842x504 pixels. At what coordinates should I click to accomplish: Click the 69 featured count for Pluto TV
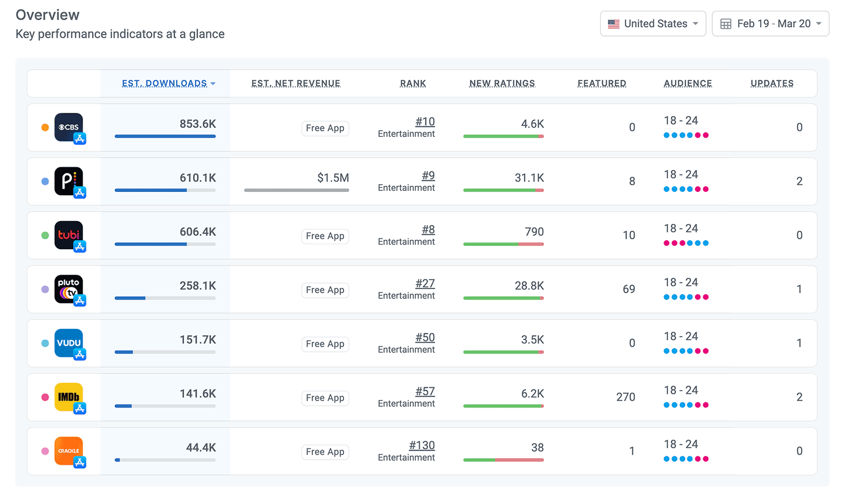pyautogui.click(x=629, y=289)
